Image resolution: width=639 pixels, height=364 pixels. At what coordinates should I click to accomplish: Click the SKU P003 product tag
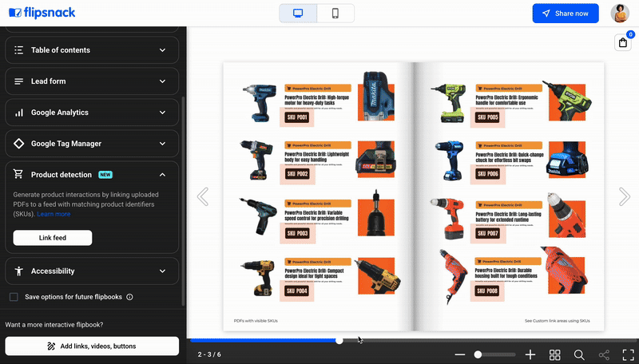point(297,233)
